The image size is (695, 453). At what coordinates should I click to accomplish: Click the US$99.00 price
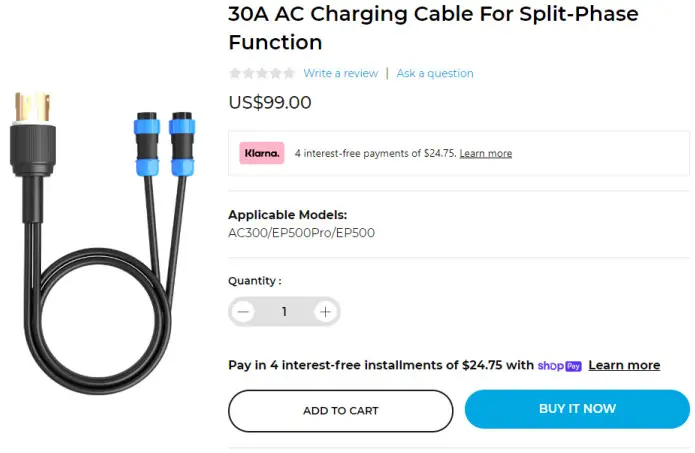pyautogui.click(x=270, y=102)
